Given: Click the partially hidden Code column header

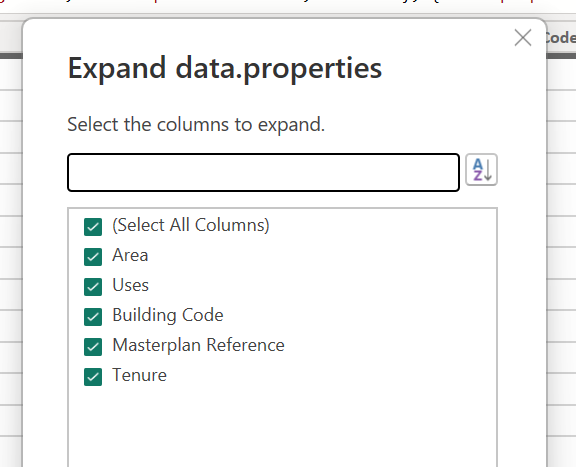Looking at the screenshot, I should (x=561, y=37).
